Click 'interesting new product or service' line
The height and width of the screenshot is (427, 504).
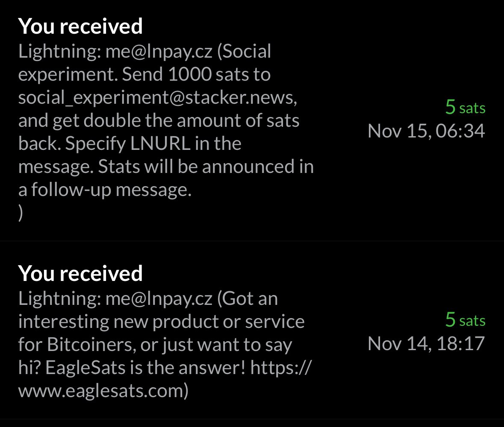coord(161,322)
